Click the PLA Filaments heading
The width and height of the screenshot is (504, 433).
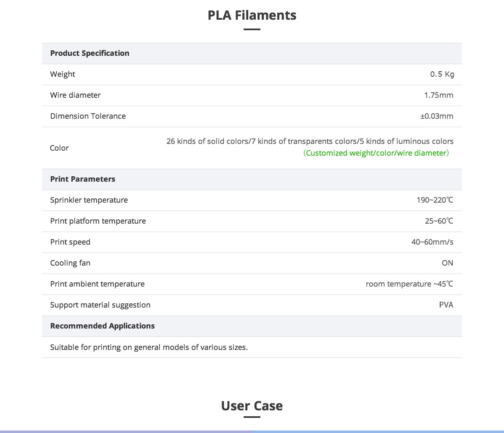tap(252, 15)
